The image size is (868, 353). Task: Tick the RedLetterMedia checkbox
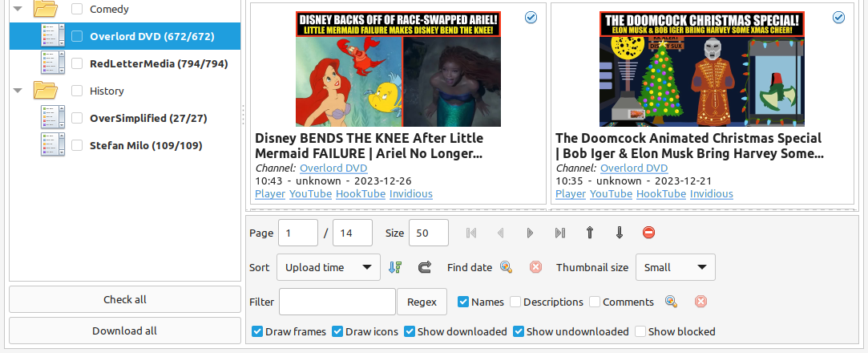coord(78,63)
